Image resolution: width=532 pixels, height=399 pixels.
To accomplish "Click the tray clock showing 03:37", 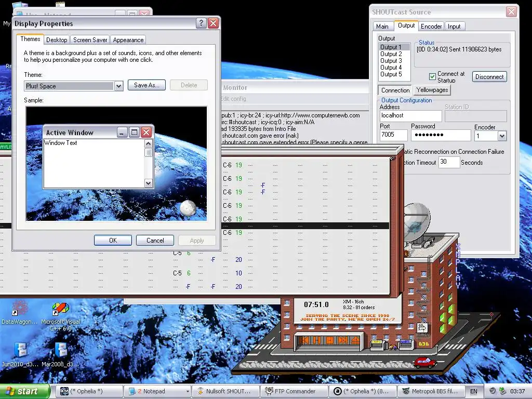I will tap(517, 391).
